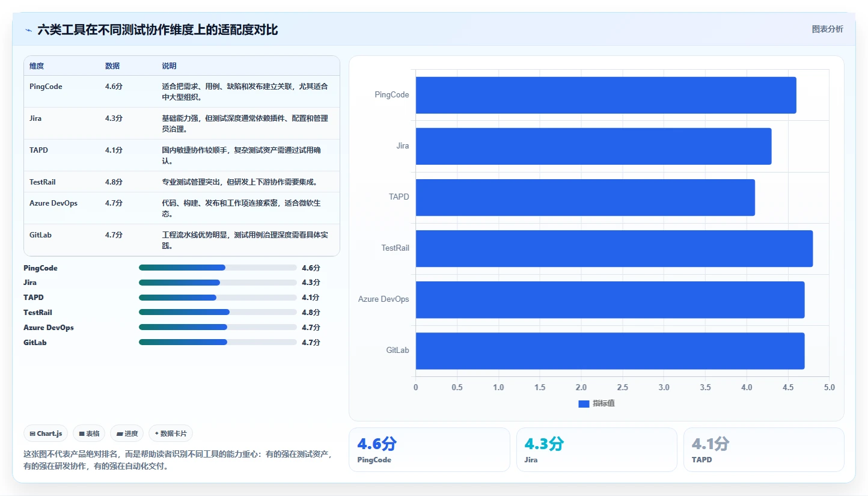
Task: Click the Azure DevOps progress bar
Action: (x=218, y=327)
